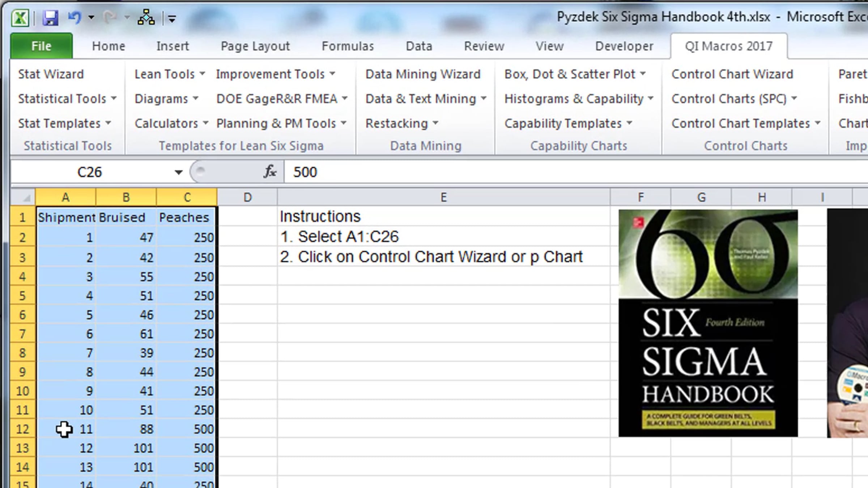Launch the Stat Wizard
Screen dimensions: 868x488
click(51, 74)
